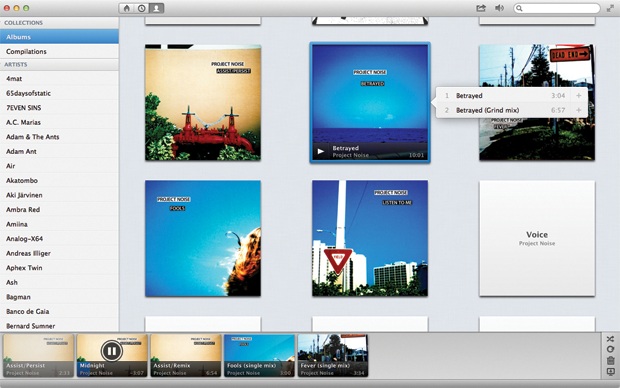The height and width of the screenshot is (388, 620).
Task: Open the Dead End sign album cover
Action: 537,102
